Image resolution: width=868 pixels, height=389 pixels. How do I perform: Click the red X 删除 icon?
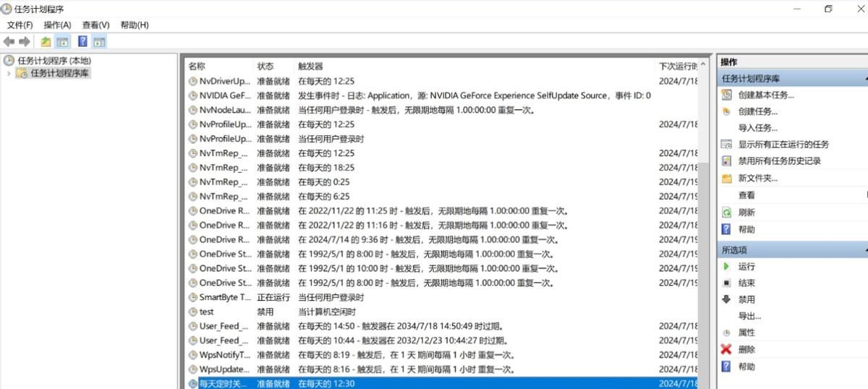pyautogui.click(x=727, y=349)
